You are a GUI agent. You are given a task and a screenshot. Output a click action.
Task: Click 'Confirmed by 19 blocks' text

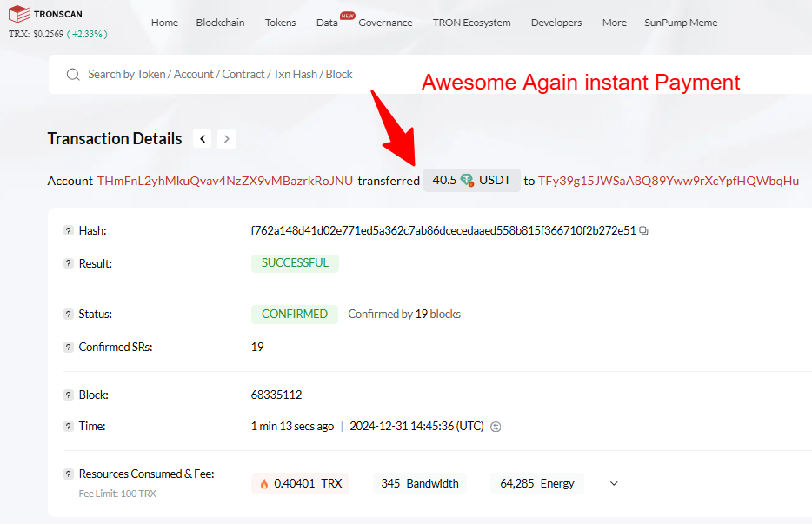(x=404, y=315)
